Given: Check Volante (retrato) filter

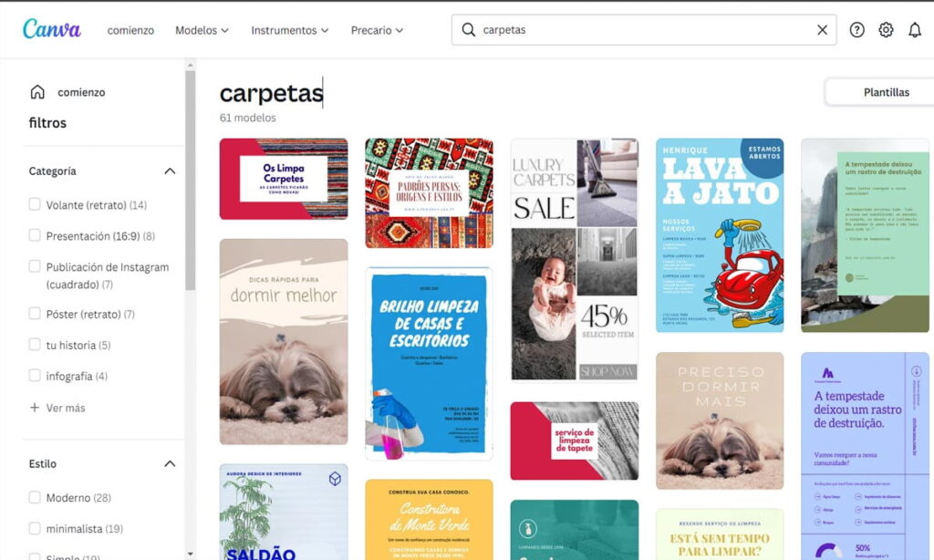Looking at the screenshot, I should tap(35, 204).
